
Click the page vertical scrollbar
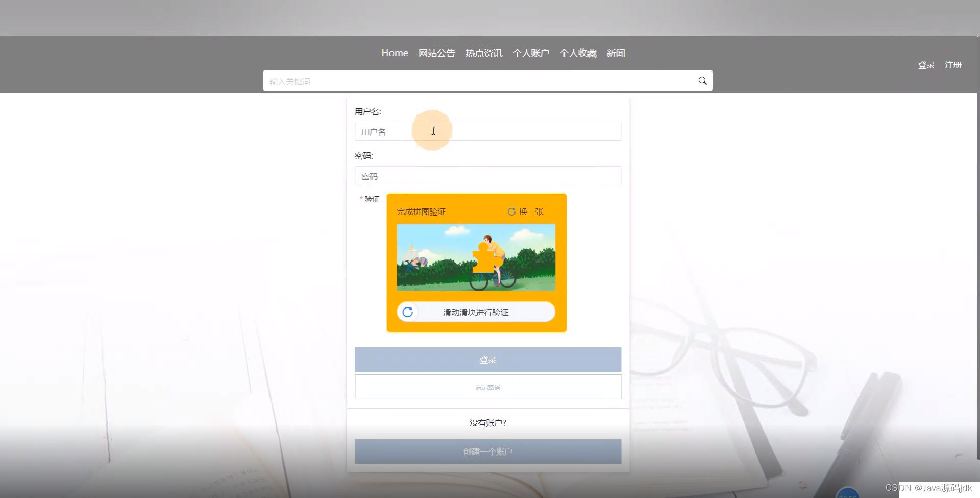click(x=978, y=248)
